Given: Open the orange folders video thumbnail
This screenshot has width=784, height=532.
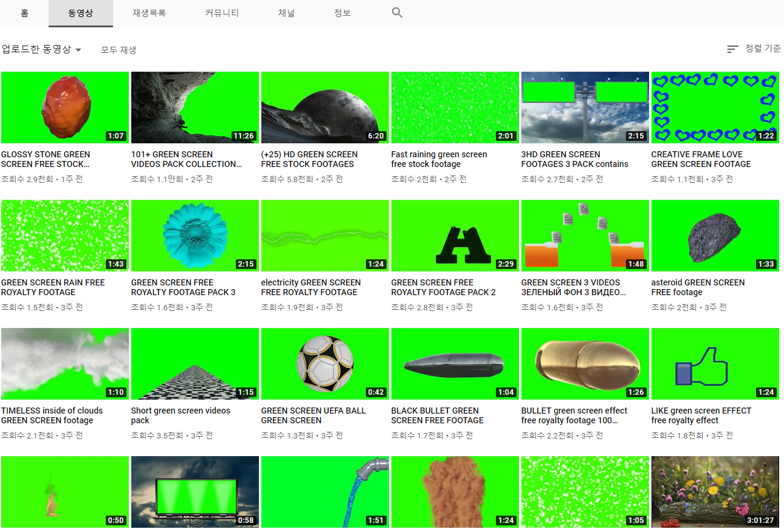Looking at the screenshot, I should (x=585, y=236).
